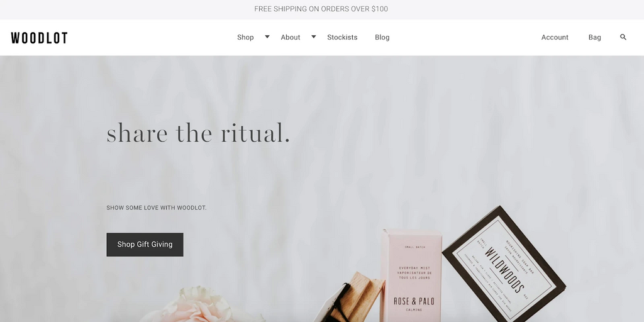Screen dimensions: 644x322
Task: Click the "share the ritual." heading
Action: 198,133
